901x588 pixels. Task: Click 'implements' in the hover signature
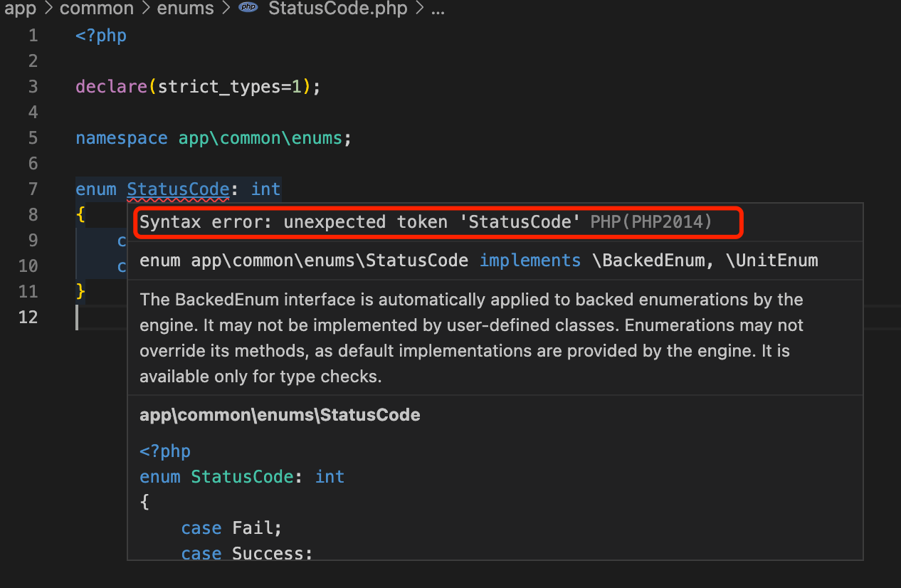tap(530, 261)
